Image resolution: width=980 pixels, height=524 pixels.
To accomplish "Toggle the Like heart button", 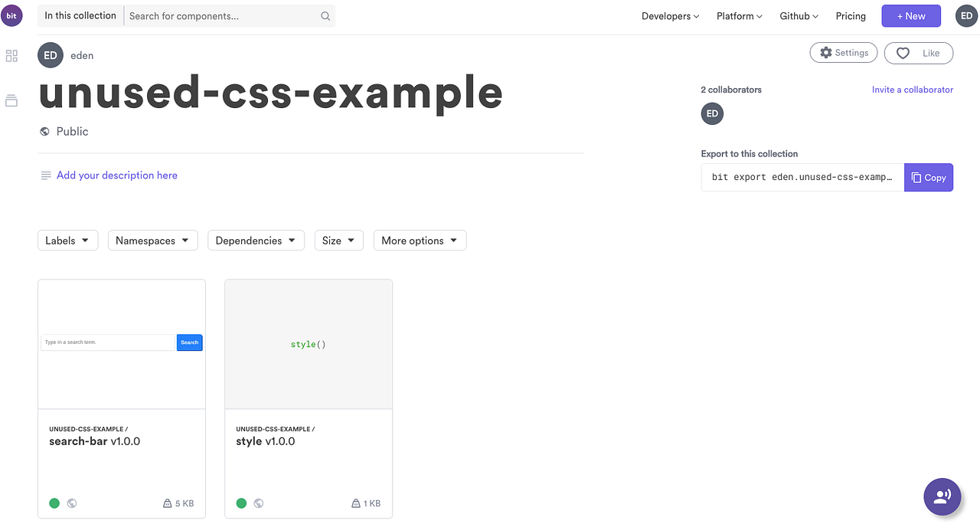I will point(903,53).
